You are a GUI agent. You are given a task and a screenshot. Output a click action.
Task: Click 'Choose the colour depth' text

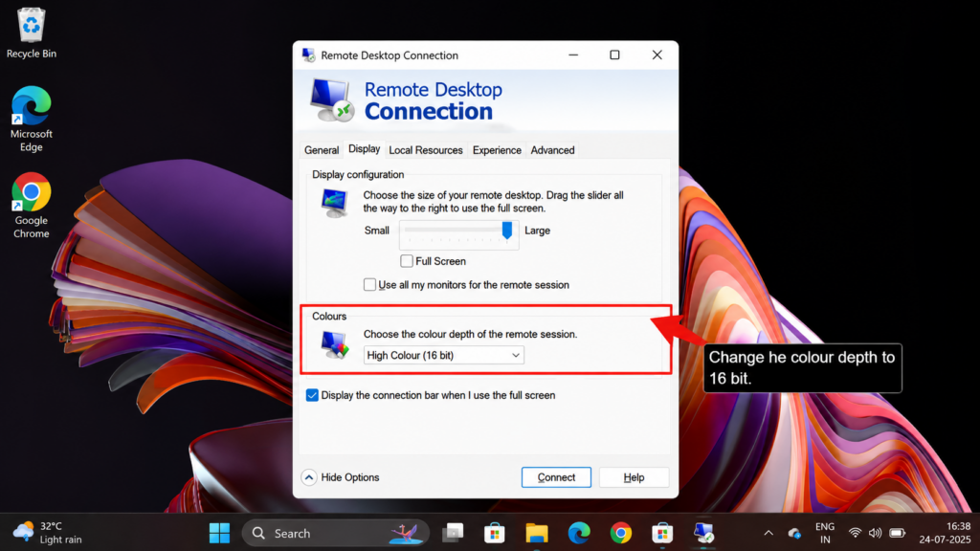pyautogui.click(x=470, y=334)
